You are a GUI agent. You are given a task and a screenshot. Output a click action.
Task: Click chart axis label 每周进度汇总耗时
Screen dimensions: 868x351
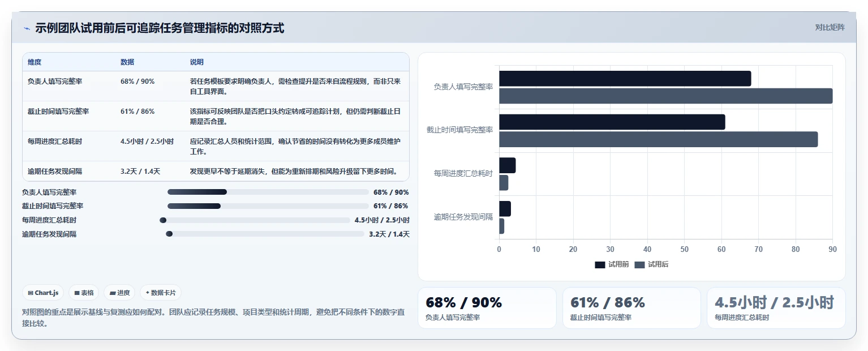point(463,173)
